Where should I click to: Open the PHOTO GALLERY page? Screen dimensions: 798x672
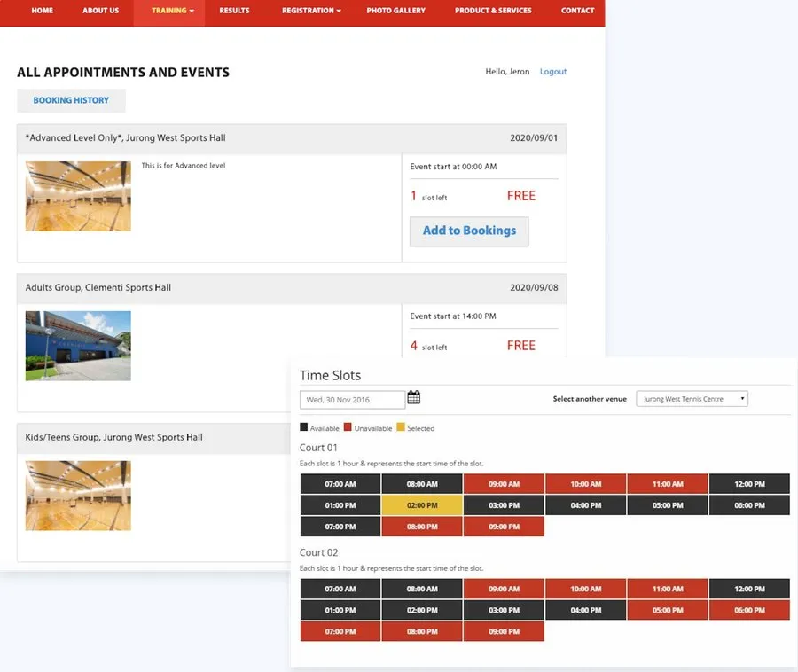click(x=396, y=10)
